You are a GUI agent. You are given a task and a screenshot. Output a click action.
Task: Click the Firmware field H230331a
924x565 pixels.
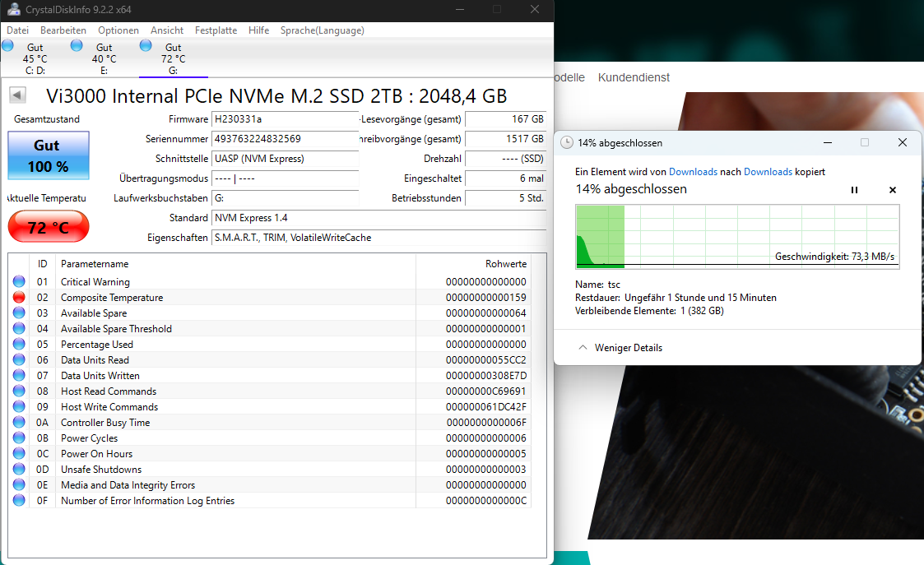(x=286, y=119)
